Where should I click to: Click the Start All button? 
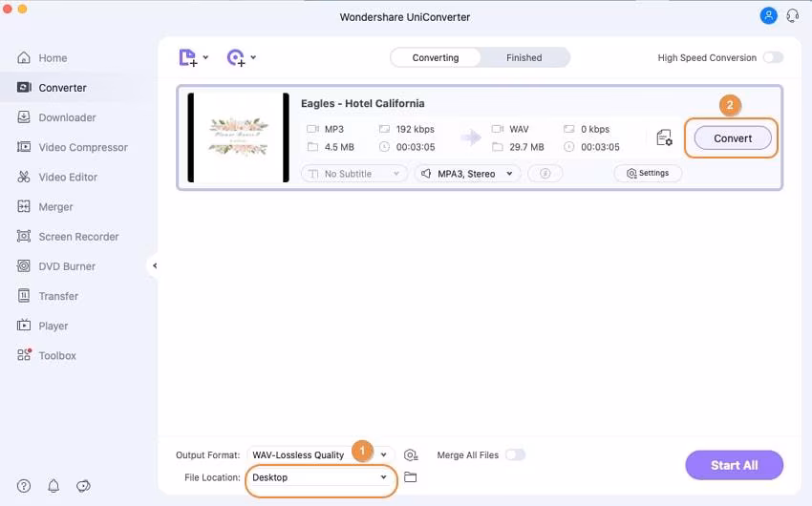[735, 465]
